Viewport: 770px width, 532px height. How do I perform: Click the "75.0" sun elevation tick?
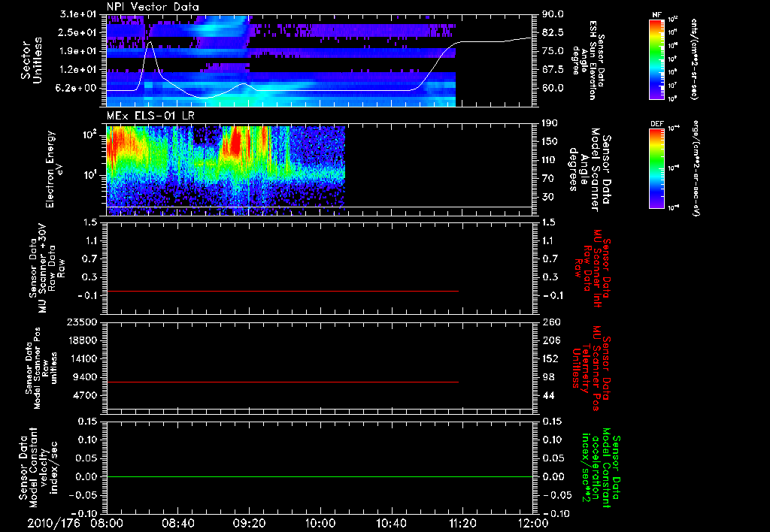553,51
